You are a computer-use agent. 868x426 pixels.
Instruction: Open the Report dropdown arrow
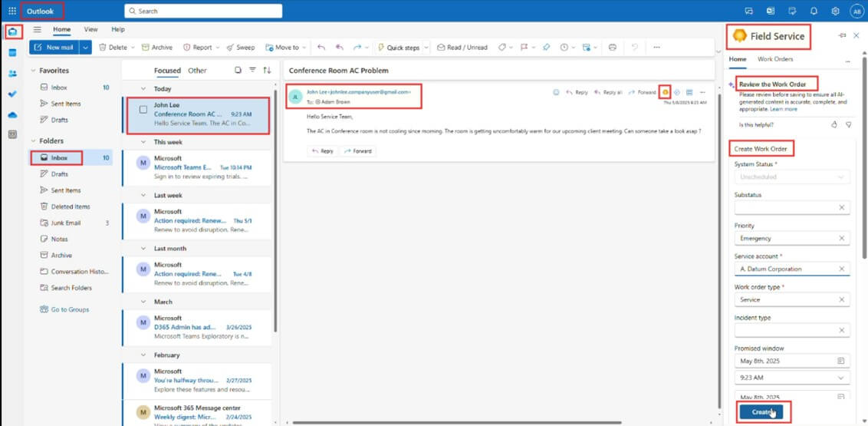[x=218, y=48]
